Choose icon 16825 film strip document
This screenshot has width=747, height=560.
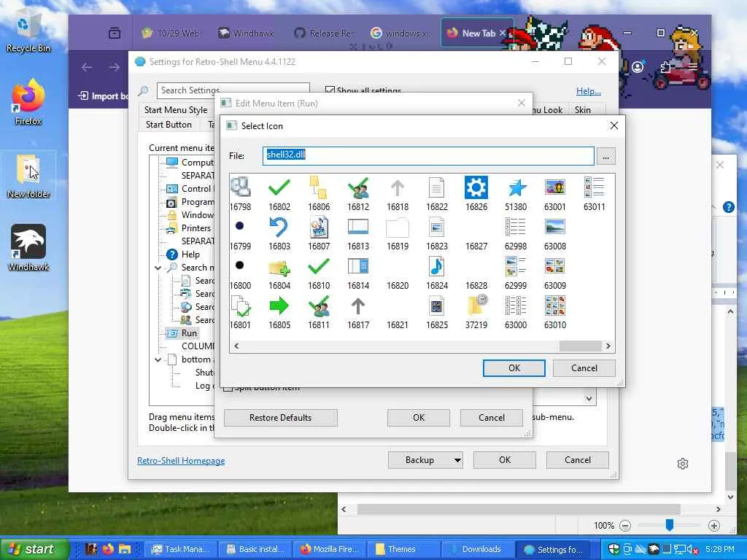coord(437,306)
